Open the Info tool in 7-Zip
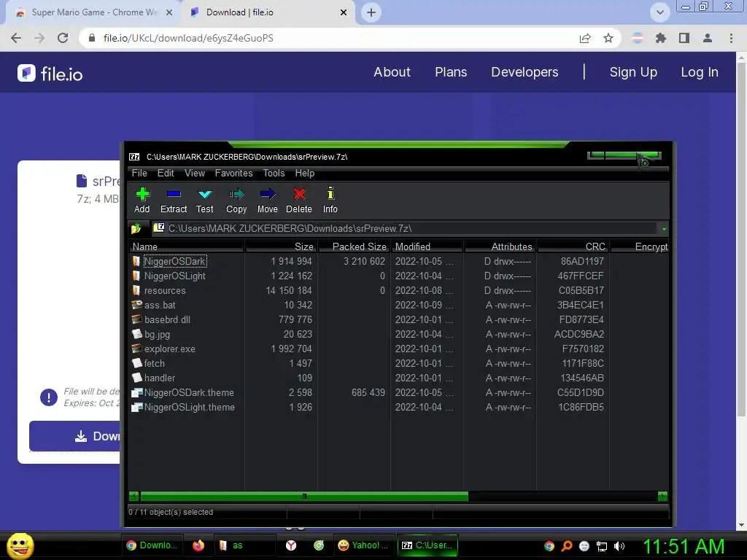The image size is (747, 560). point(330,200)
